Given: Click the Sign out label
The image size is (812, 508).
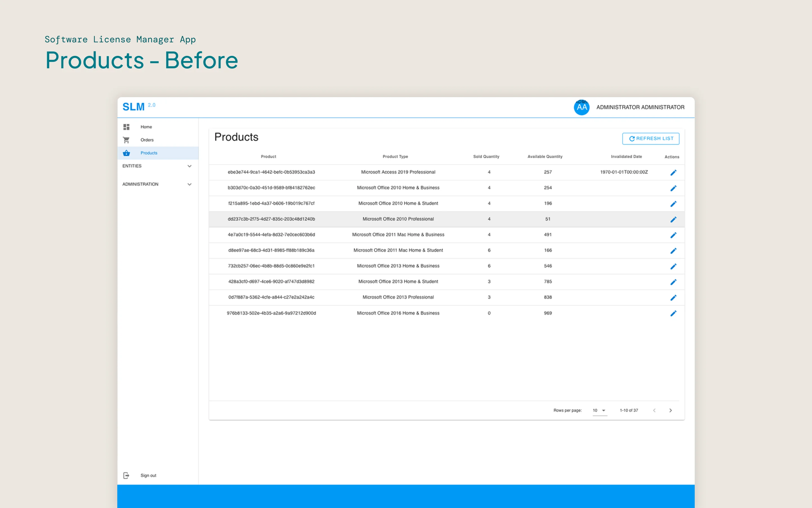Looking at the screenshot, I should 148,476.
